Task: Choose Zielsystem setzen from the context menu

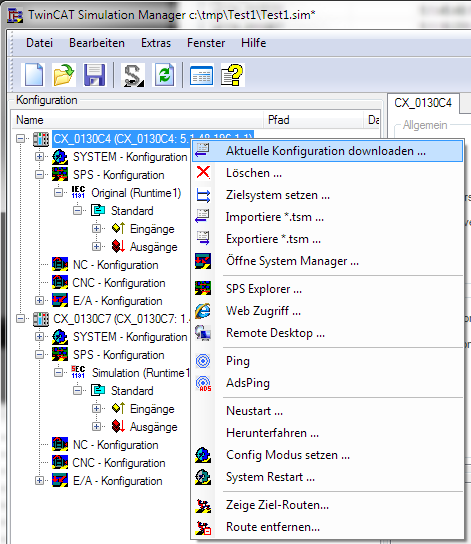Action: tap(327, 195)
